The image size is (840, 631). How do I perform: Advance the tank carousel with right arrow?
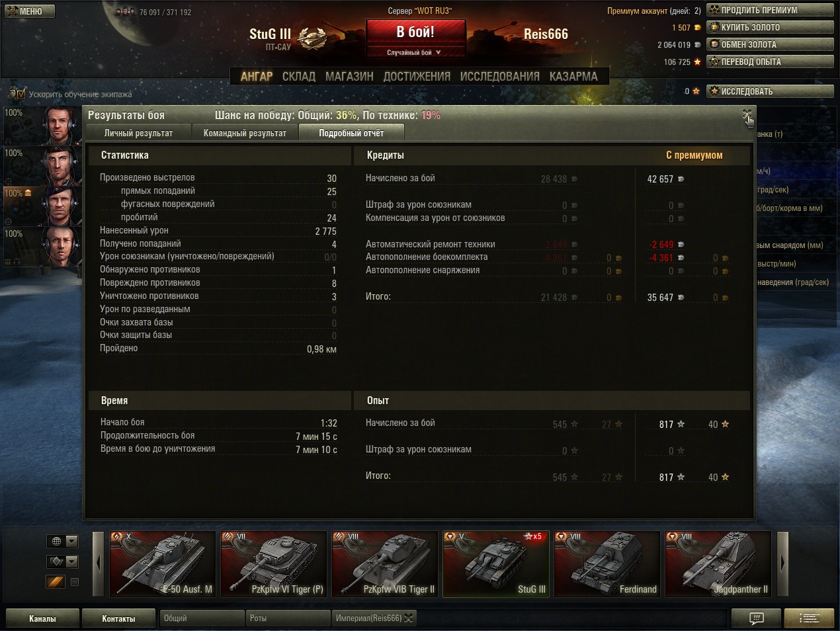(x=782, y=564)
